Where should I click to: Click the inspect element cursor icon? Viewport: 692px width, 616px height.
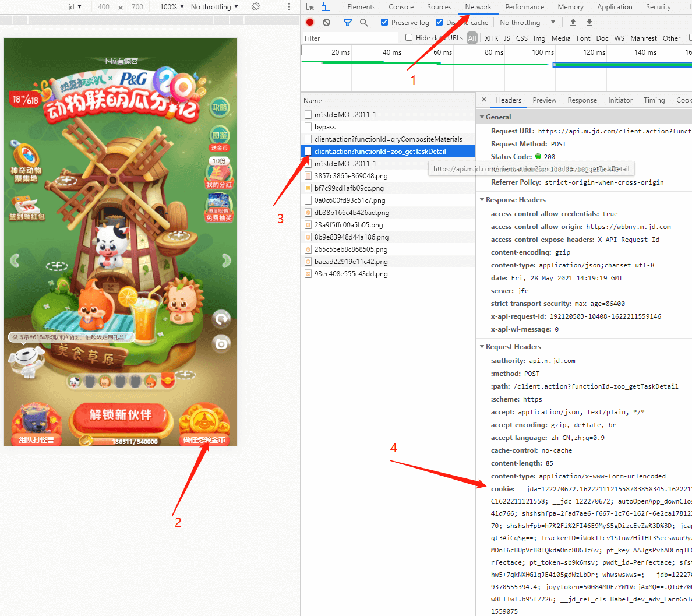coord(310,7)
